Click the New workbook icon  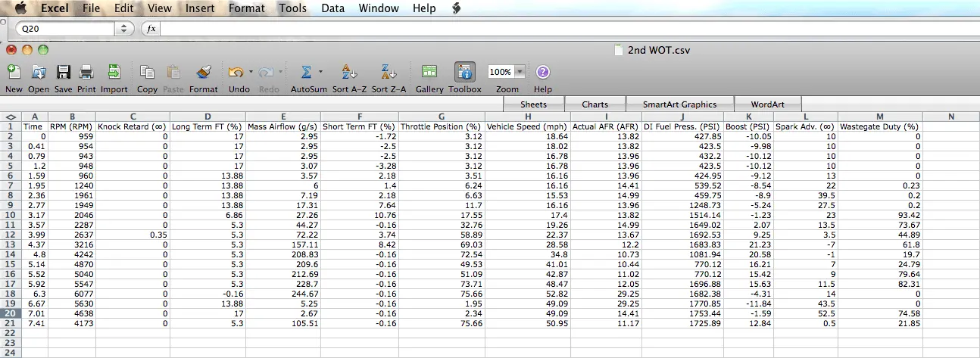(x=14, y=73)
